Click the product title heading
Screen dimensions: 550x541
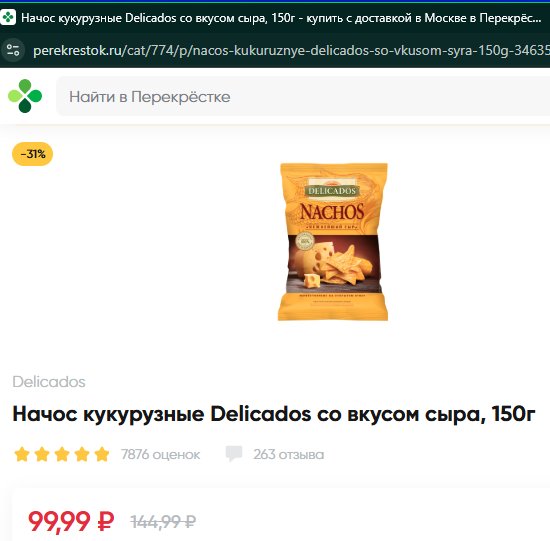(274, 414)
